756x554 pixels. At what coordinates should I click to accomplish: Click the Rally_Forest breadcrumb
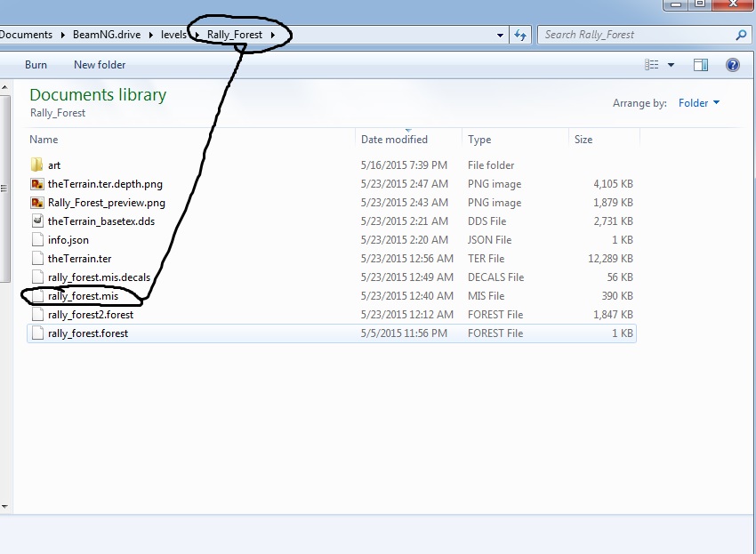click(x=234, y=35)
